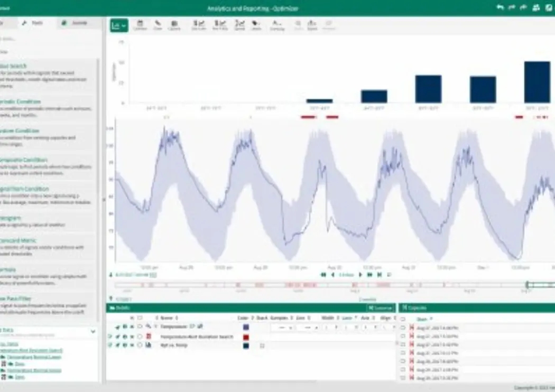Screen dimensions: 555x392
Task: Toggle selection circle for Temperature signal row
Action: pyautogui.click(x=140, y=327)
